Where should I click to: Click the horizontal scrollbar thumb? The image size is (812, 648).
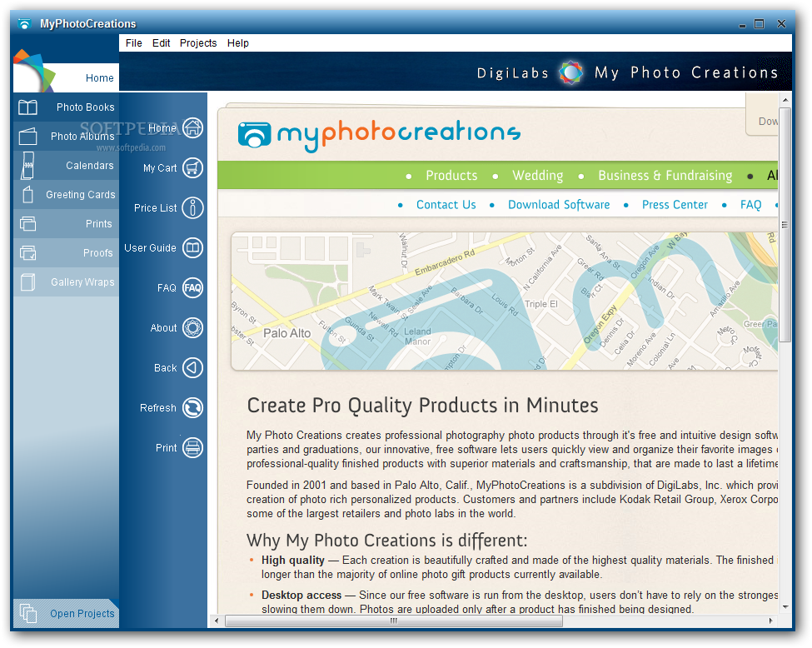(394, 621)
